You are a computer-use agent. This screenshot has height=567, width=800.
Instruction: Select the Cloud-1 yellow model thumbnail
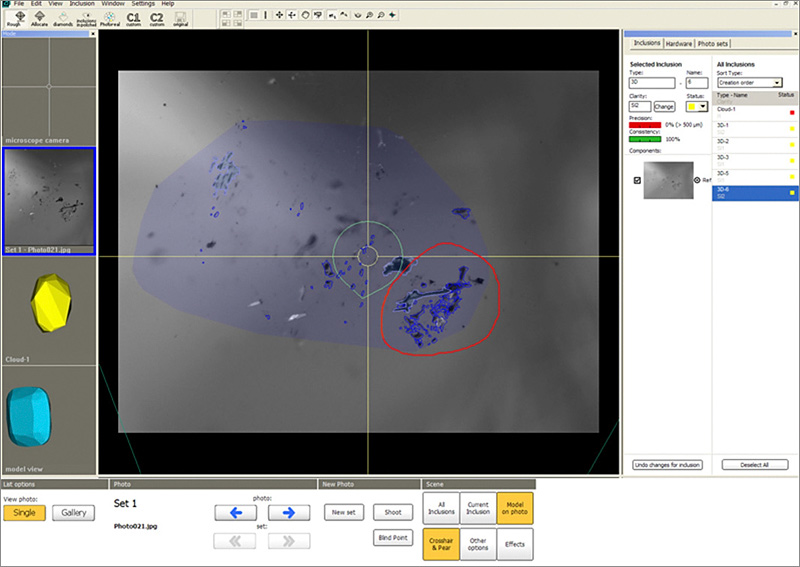pos(48,304)
